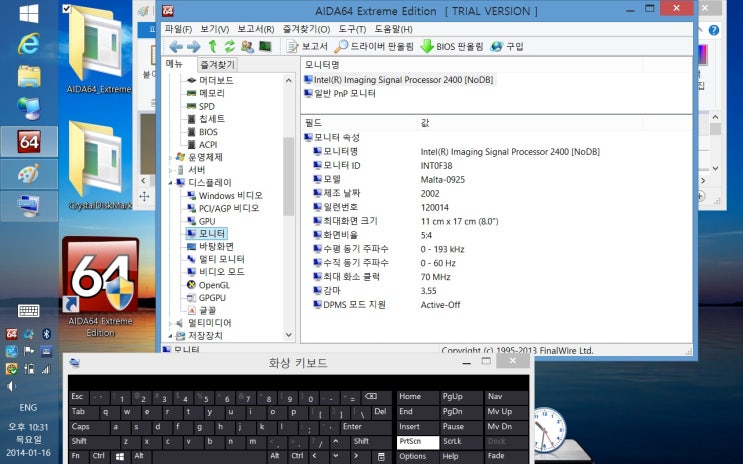Click the green up-level arrow icon

tap(213, 46)
